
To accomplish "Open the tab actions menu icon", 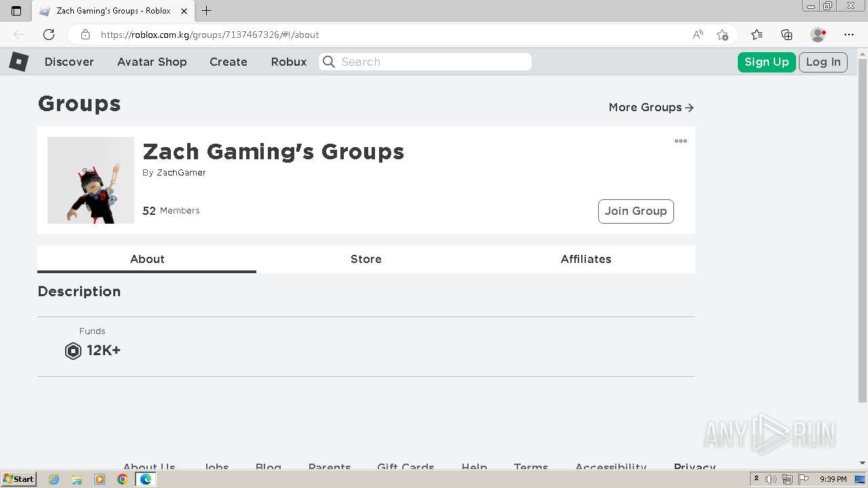I will 16,11.
